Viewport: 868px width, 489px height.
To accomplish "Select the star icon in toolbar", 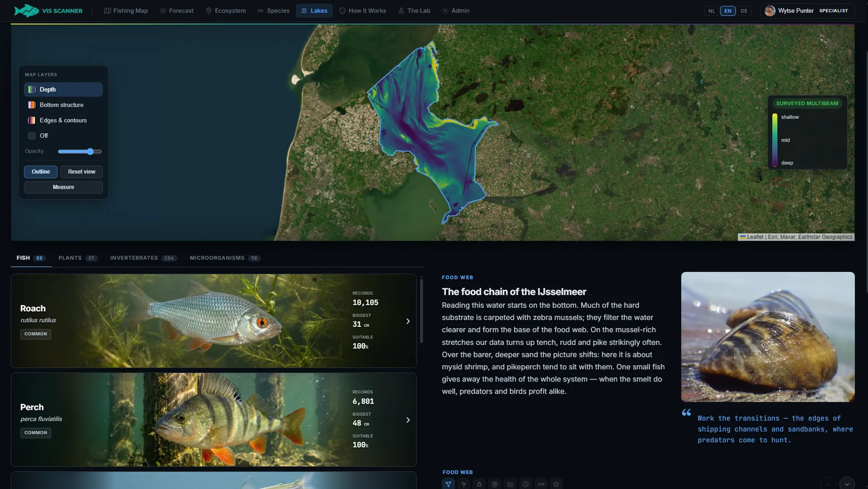I will (556, 484).
